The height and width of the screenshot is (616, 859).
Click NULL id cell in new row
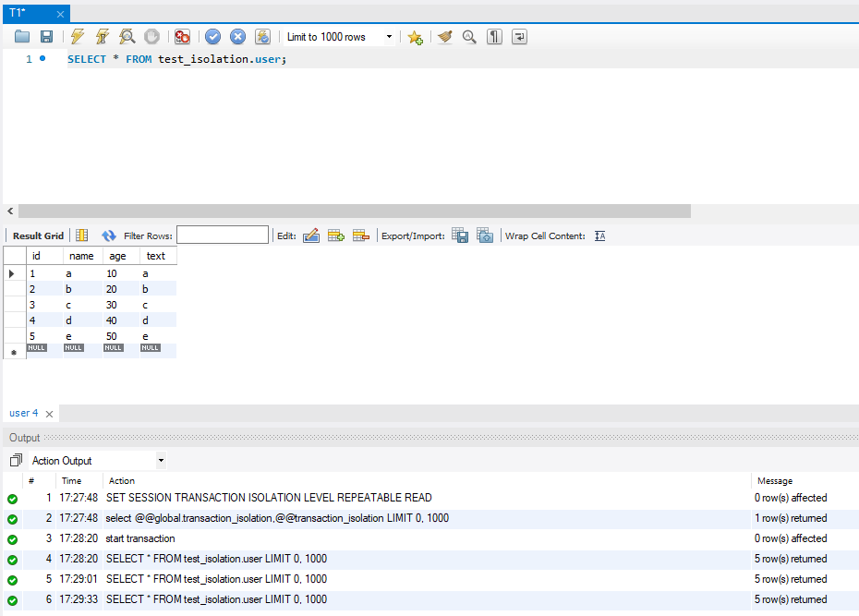click(x=44, y=351)
